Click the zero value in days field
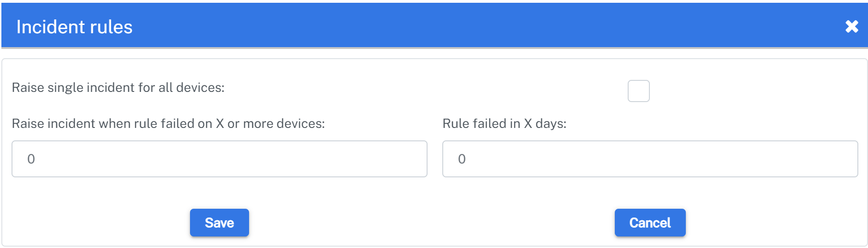868x248 pixels. point(462,159)
